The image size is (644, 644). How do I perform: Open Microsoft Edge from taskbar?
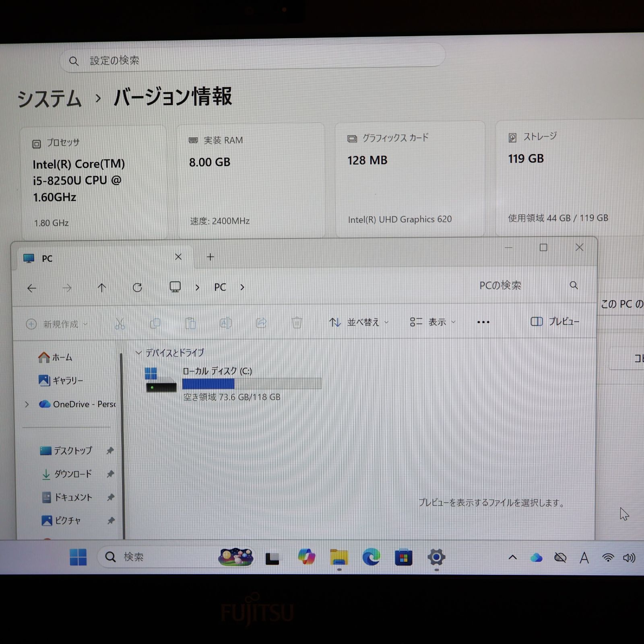click(371, 557)
